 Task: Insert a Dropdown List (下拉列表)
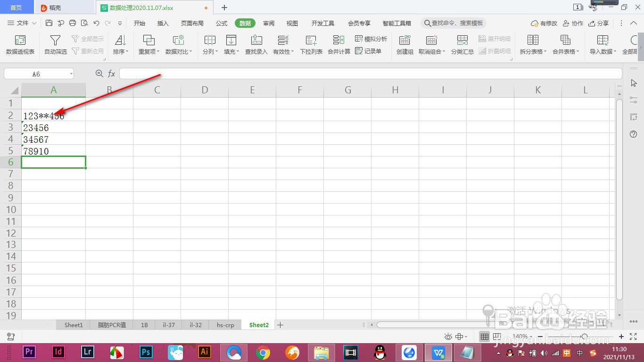pyautogui.click(x=311, y=45)
